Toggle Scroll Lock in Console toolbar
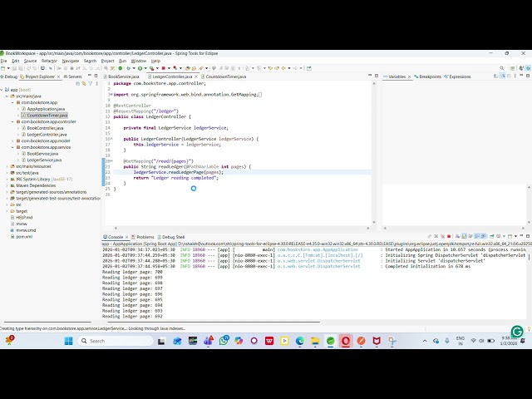 click(x=464, y=236)
